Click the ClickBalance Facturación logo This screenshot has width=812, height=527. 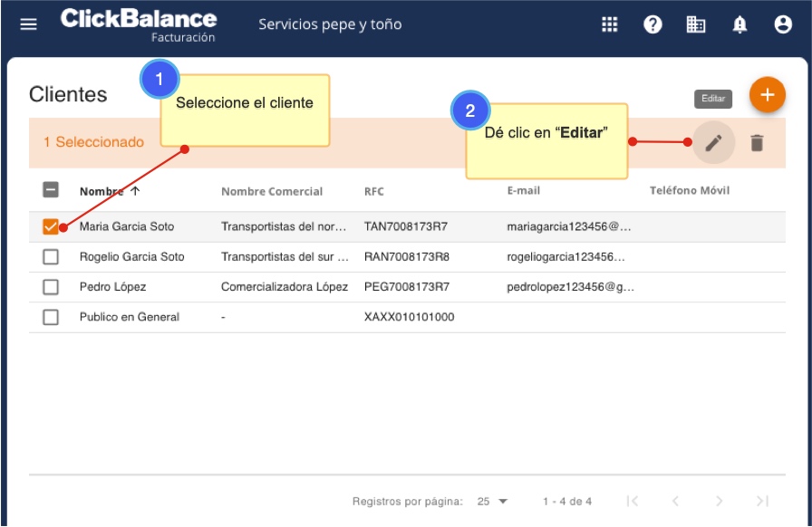[x=139, y=24]
